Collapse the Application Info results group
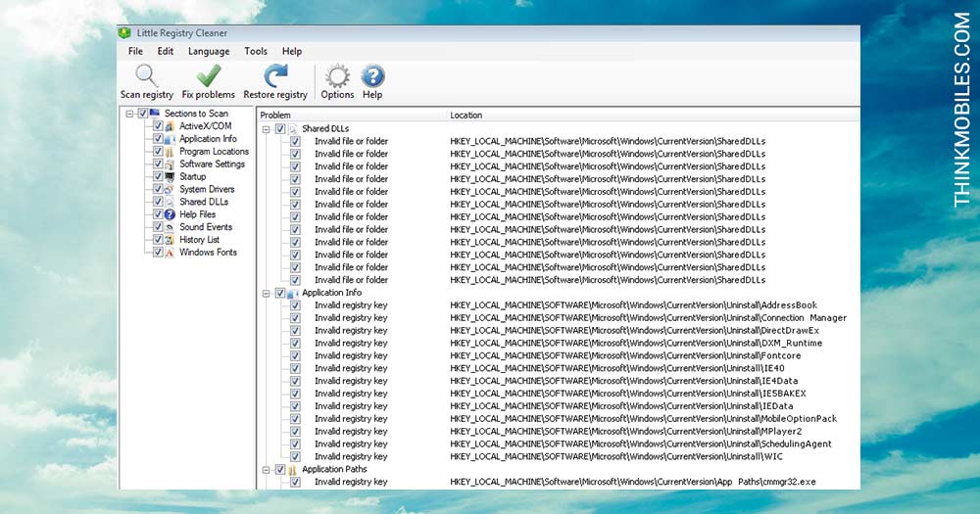This screenshot has width=980, height=514. click(x=267, y=294)
